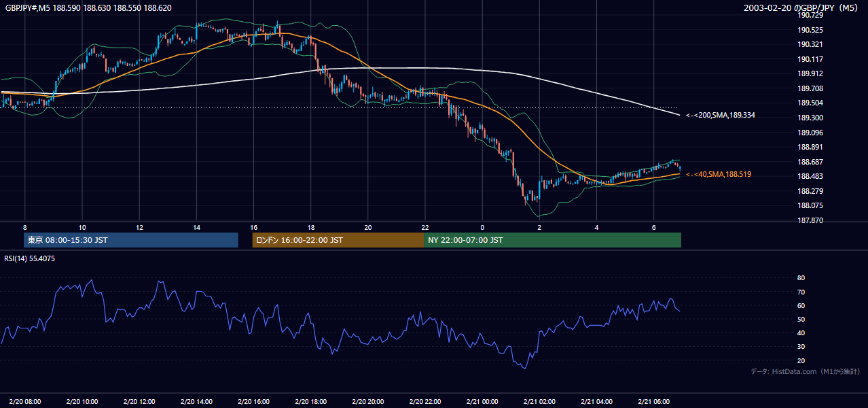The height and width of the screenshot is (408, 868).
Task: Click the 2/20 12:00 date axis label
Action: (139, 401)
